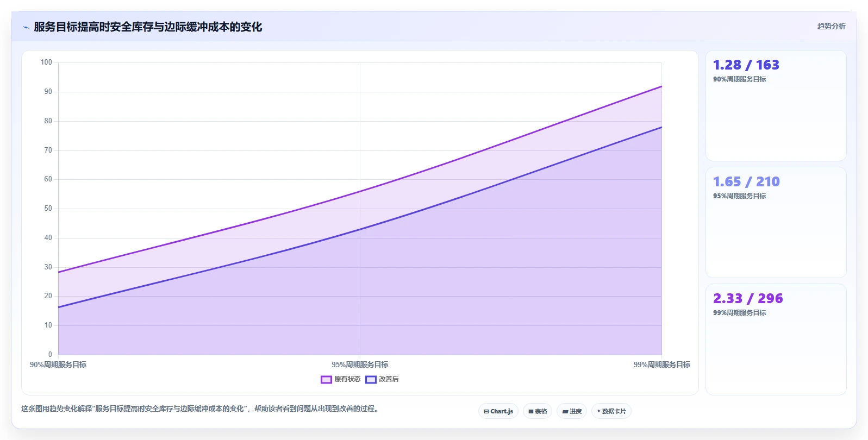Click the 1.65 / 210 value card
868x440 pixels.
(776, 223)
